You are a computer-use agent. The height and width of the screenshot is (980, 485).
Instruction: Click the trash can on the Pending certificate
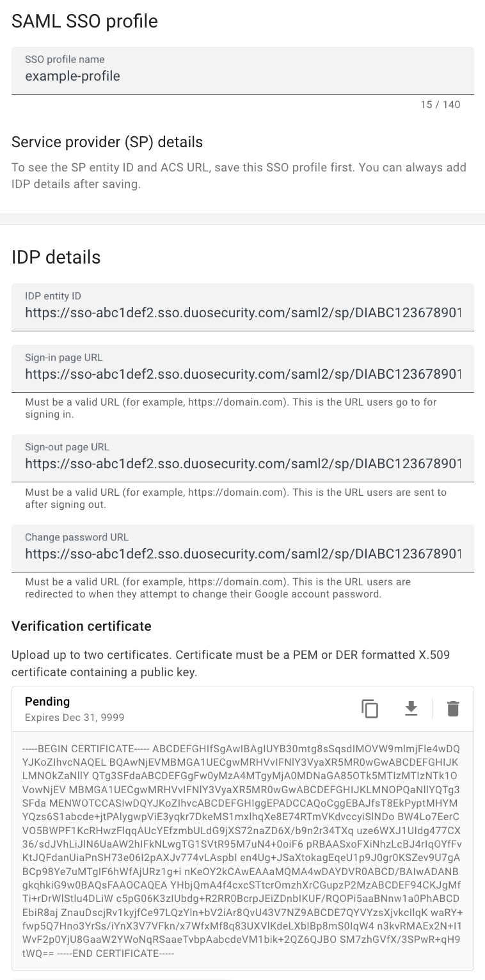click(x=453, y=708)
